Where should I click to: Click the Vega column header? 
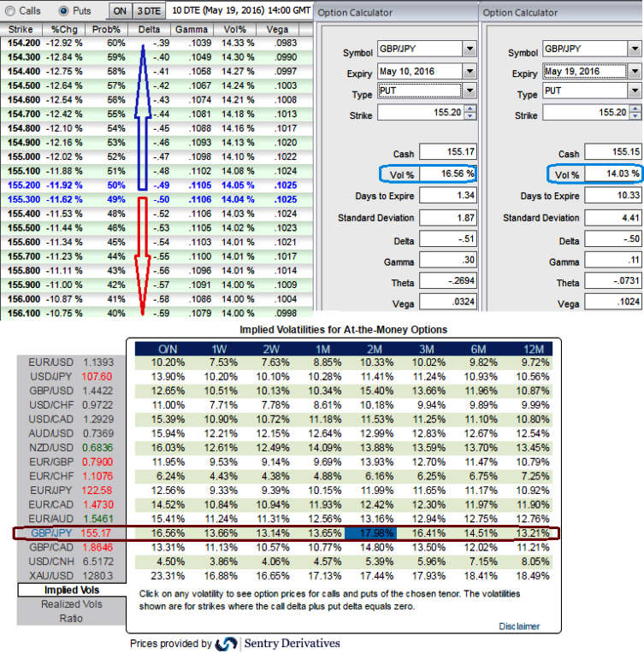tap(278, 30)
